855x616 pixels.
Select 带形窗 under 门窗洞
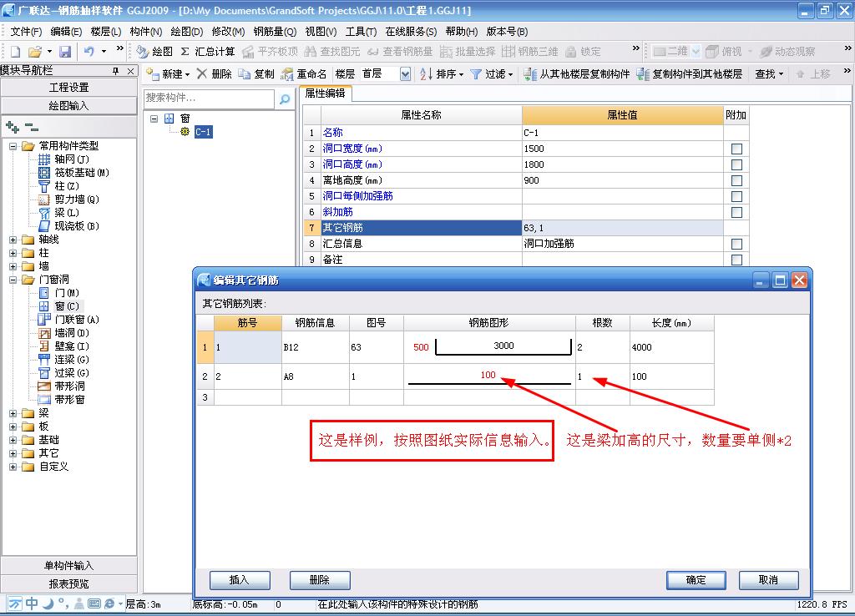[69, 400]
